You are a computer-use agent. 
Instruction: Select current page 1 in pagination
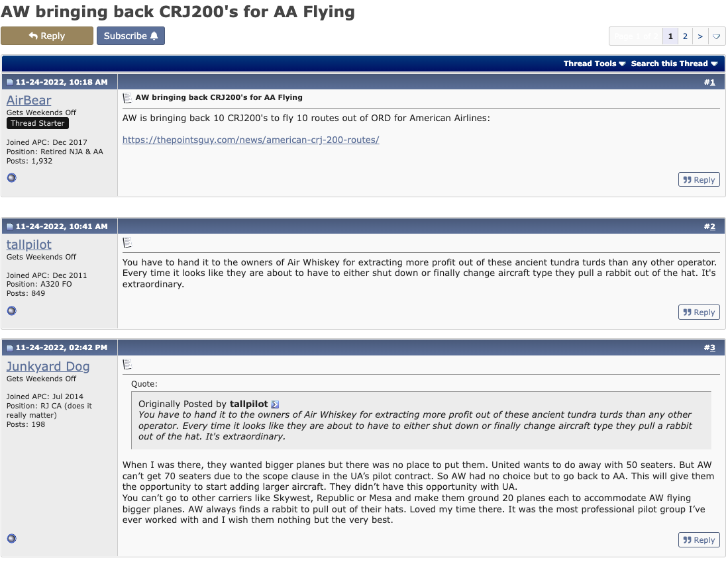pyautogui.click(x=670, y=36)
